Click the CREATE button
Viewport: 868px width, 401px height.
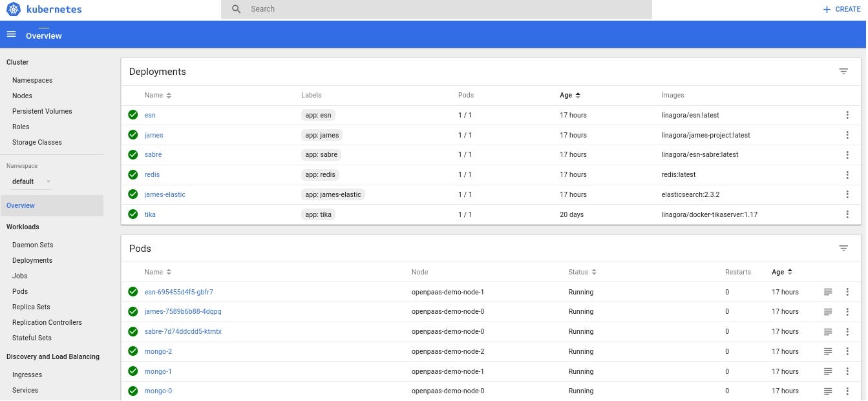pyautogui.click(x=842, y=10)
